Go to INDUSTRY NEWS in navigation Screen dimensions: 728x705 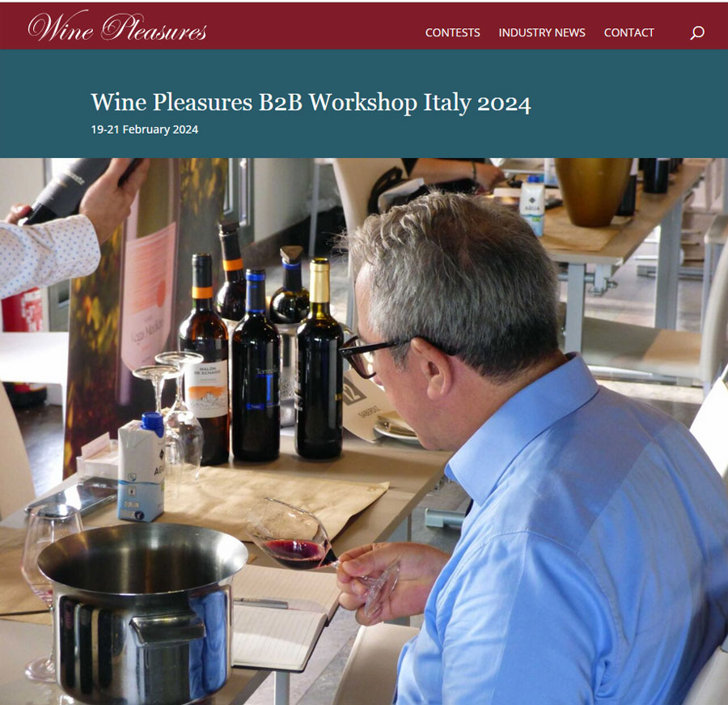tap(541, 32)
